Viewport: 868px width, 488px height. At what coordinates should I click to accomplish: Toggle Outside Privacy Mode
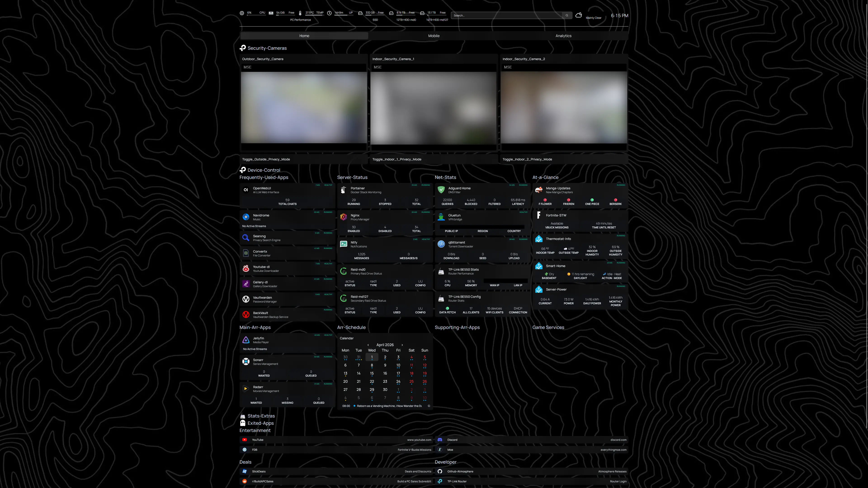tap(266, 159)
